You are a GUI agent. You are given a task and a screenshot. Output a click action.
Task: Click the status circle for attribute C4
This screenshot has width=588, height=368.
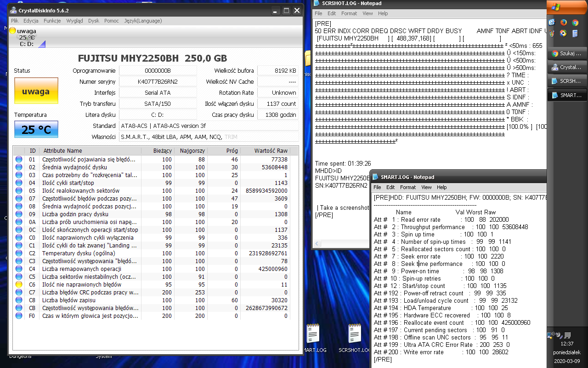[x=19, y=269]
